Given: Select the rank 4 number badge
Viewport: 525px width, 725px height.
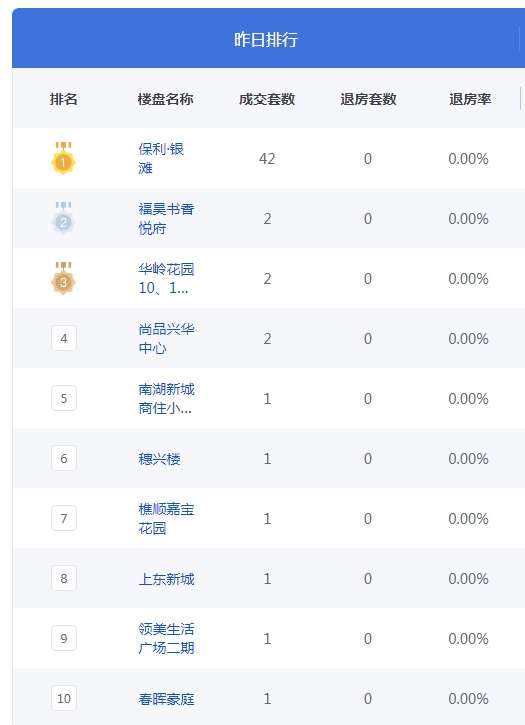Looking at the screenshot, I should (x=64, y=338).
